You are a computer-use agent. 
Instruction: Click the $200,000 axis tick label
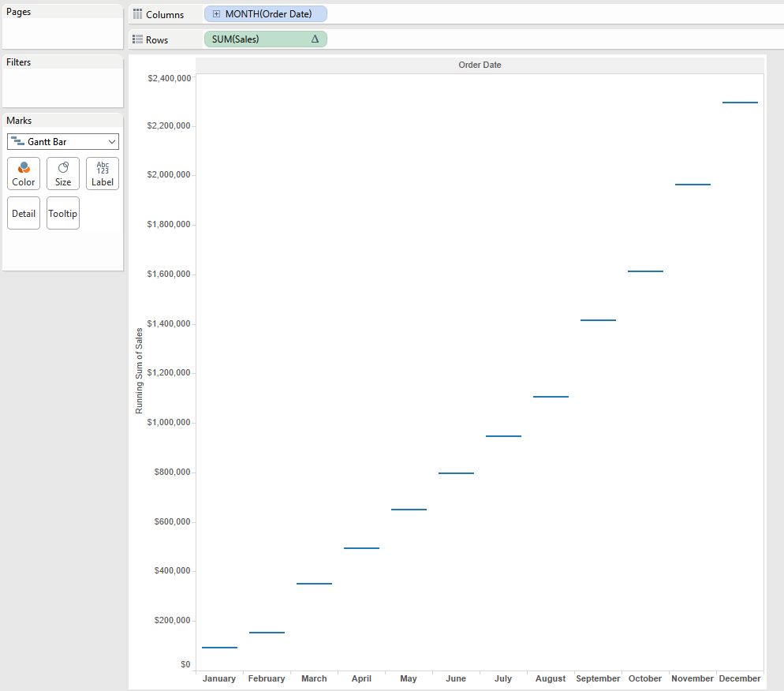click(x=173, y=620)
